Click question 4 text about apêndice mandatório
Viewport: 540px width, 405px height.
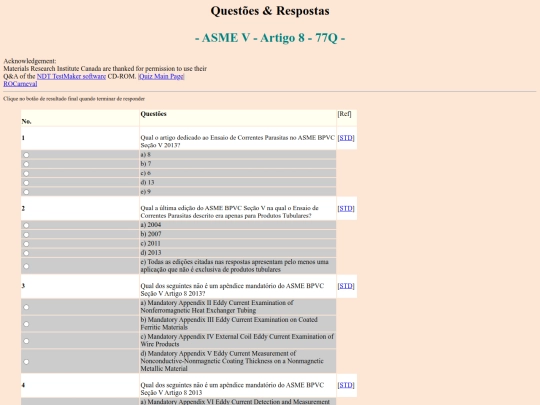coord(232,389)
